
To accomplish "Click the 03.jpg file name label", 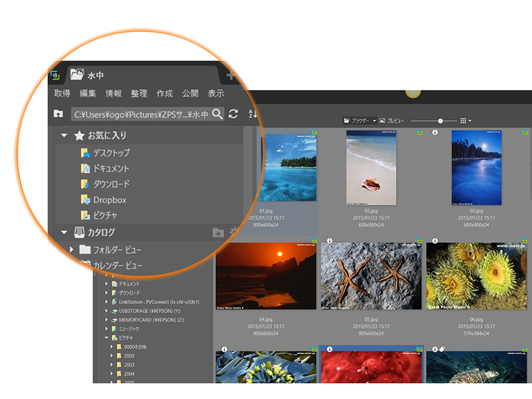I will pos(476,211).
